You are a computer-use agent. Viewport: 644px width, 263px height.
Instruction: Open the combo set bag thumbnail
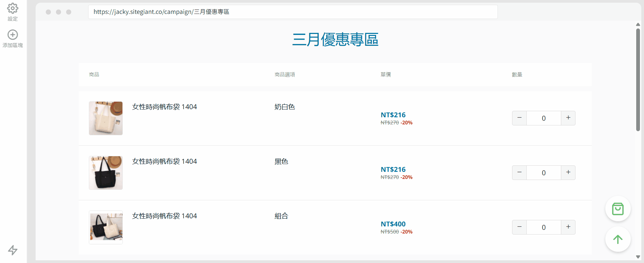(x=106, y=227)
